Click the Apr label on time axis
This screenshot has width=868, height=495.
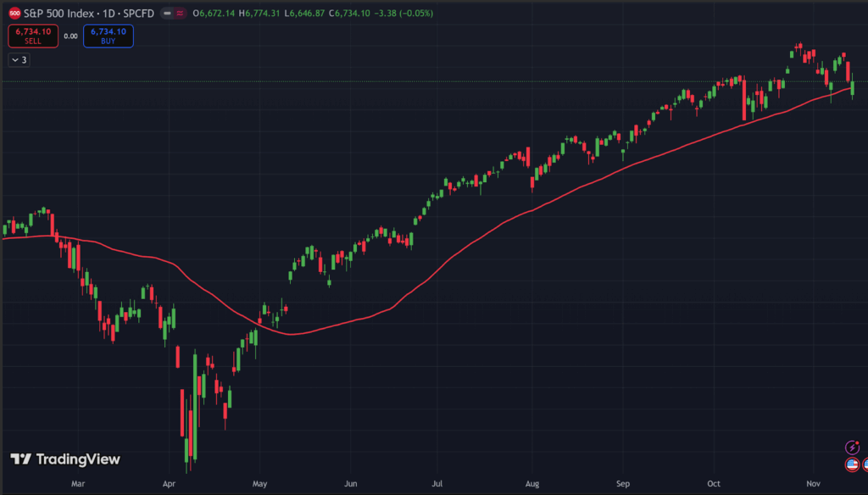169,484
